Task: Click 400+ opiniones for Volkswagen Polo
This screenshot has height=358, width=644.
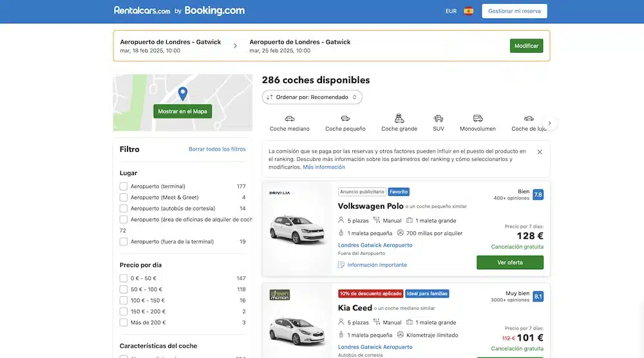Action: click(511, 198)
